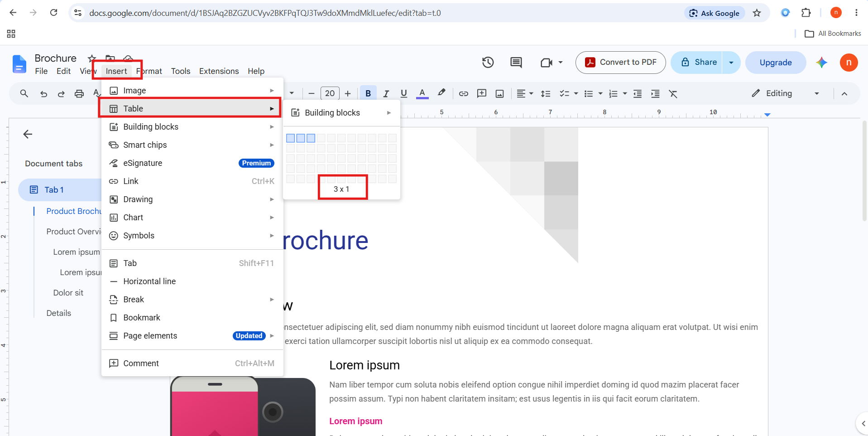This screenshot has height=436, width=868.
Task: Click the Undo arrow icon
Action: point(43,94)
